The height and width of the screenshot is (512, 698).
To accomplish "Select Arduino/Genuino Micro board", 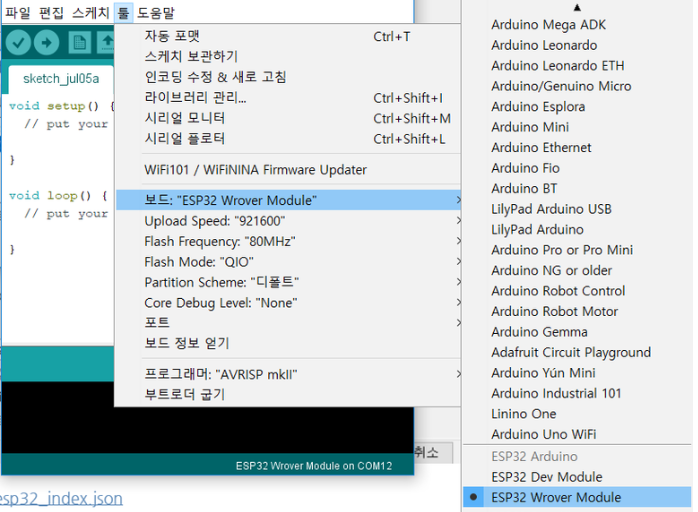I will tap(577, 86).
